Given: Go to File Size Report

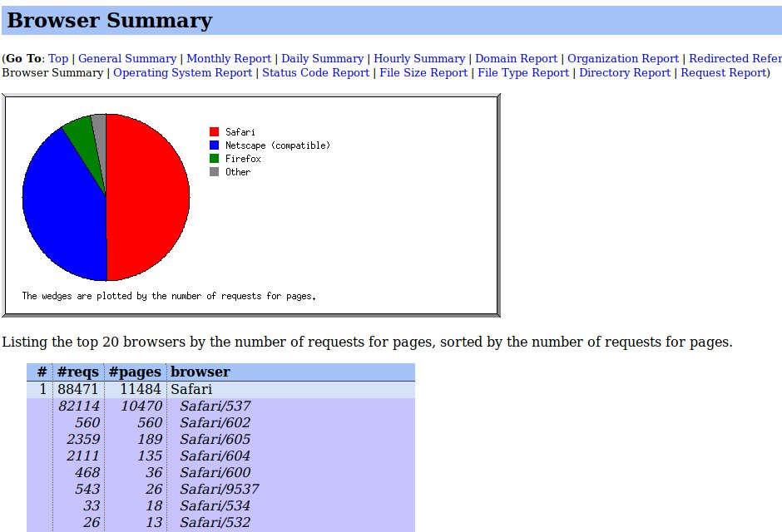Looking at the screenshot, I should pos(423,72).
